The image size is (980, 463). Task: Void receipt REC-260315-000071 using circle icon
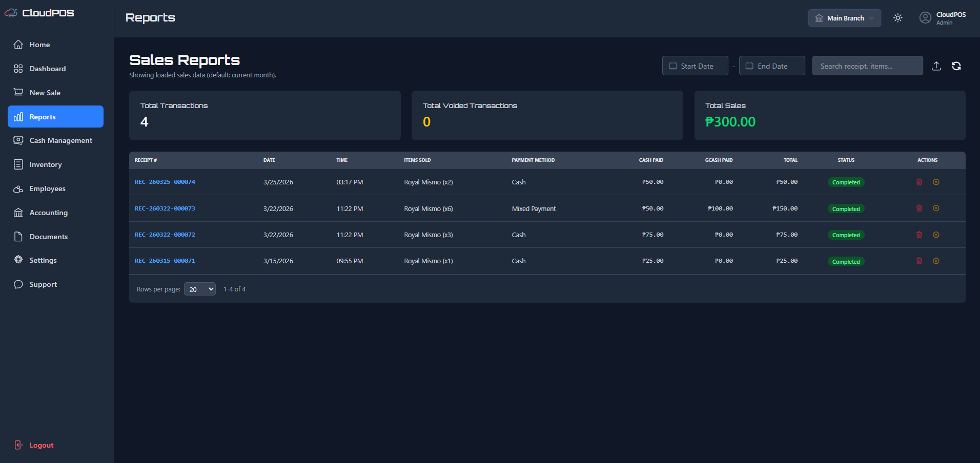(936, 261)
